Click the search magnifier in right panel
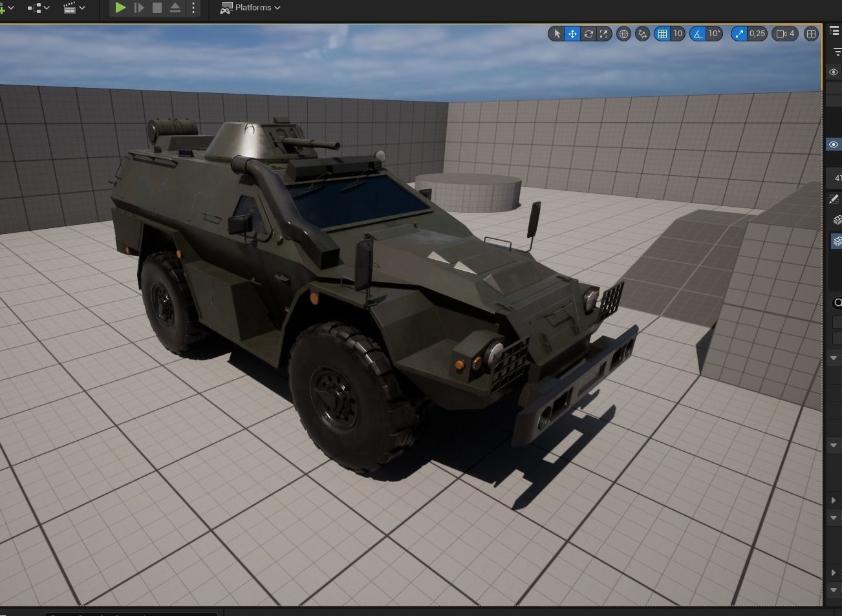Screen dimensions: 842x616 point(837,303)
